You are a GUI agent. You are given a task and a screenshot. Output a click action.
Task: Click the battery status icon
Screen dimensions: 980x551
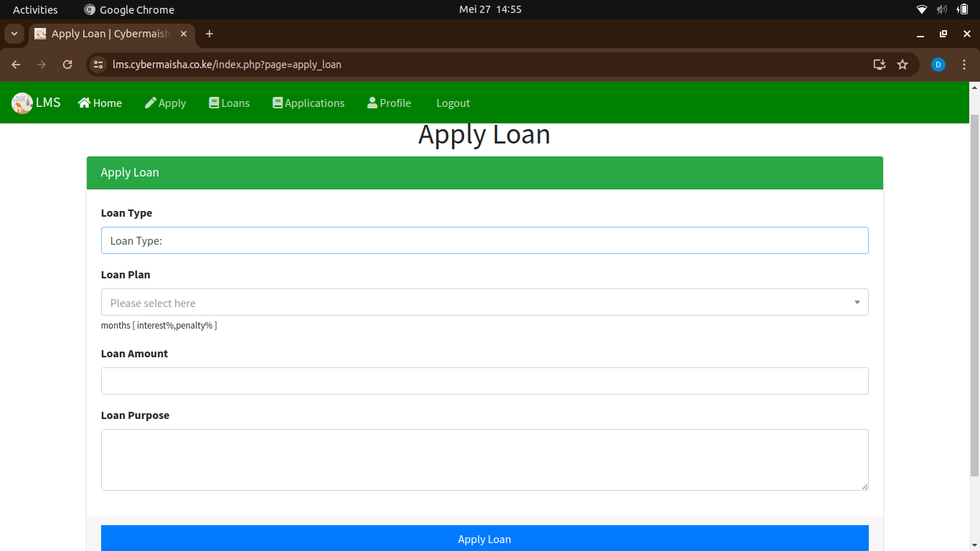[x=962, y=9]
